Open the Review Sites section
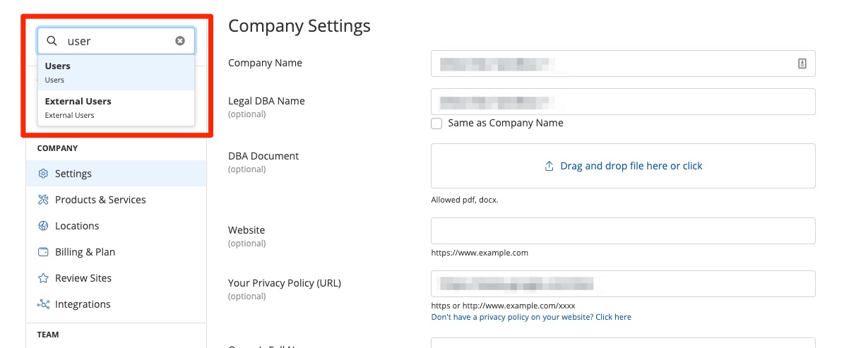868x348 pixels. coord(83,278)
